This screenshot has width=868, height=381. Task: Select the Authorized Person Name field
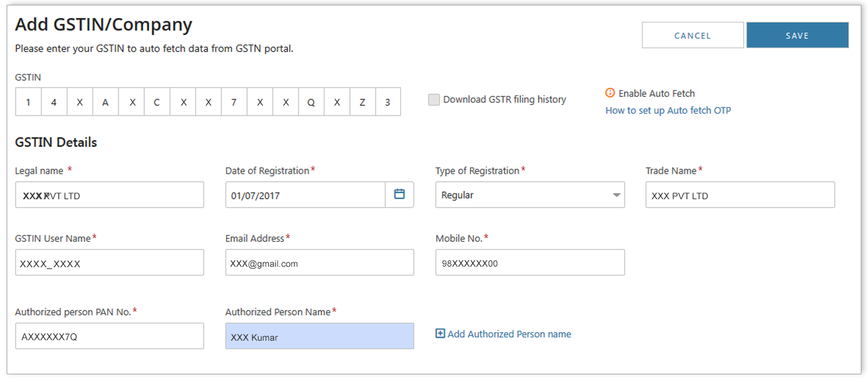(319, 336)
